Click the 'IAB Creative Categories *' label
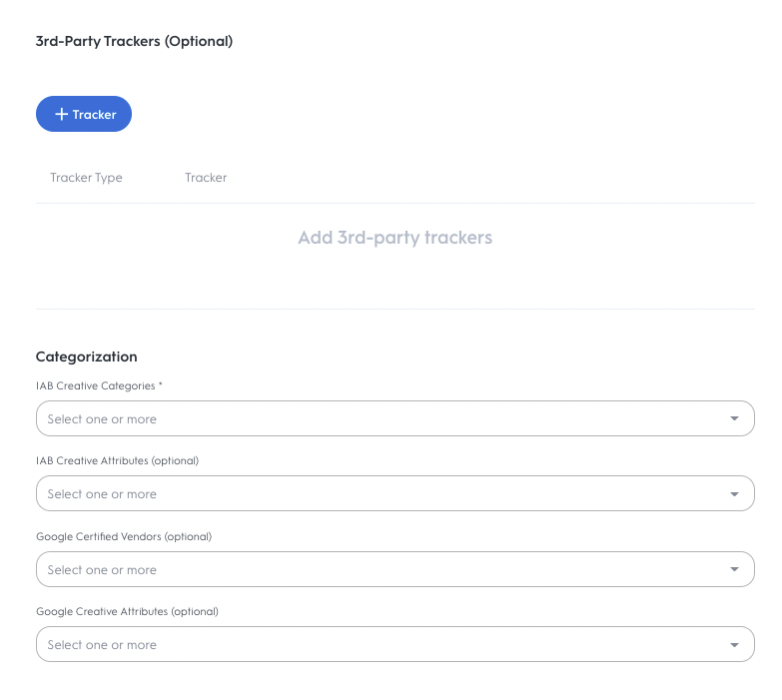 coord(99,385)
